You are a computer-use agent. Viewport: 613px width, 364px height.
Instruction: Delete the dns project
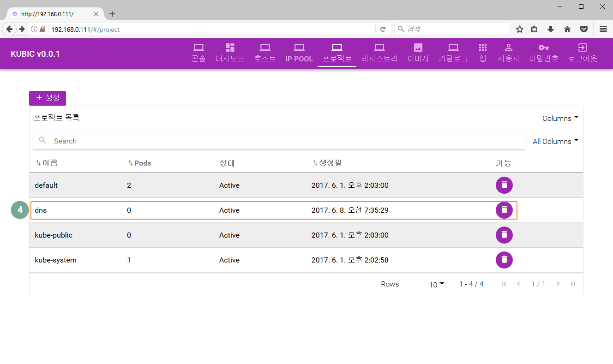point(504,210)
